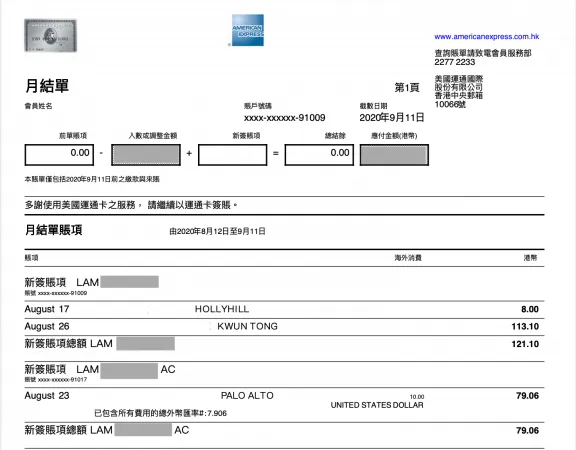576x450 pixels.
Task: Click the date 2020年9月11日
Action: [392, 118]
